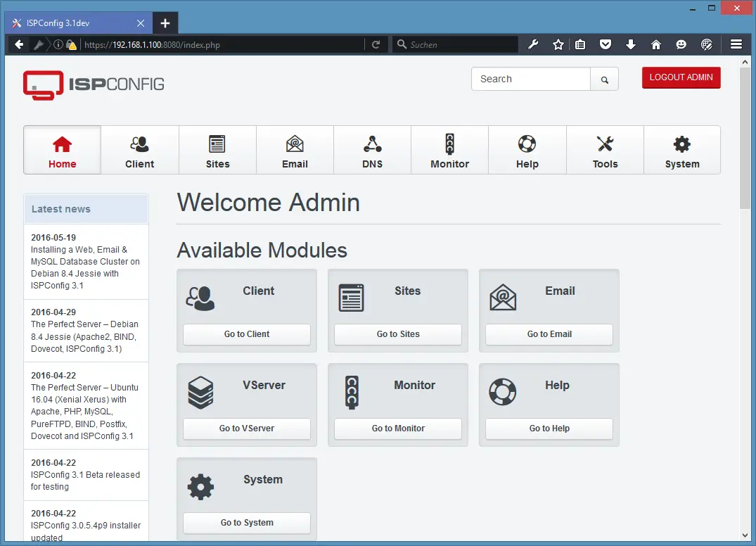
Task: Click the globe icon in browser toolbar
Action: 707,45
